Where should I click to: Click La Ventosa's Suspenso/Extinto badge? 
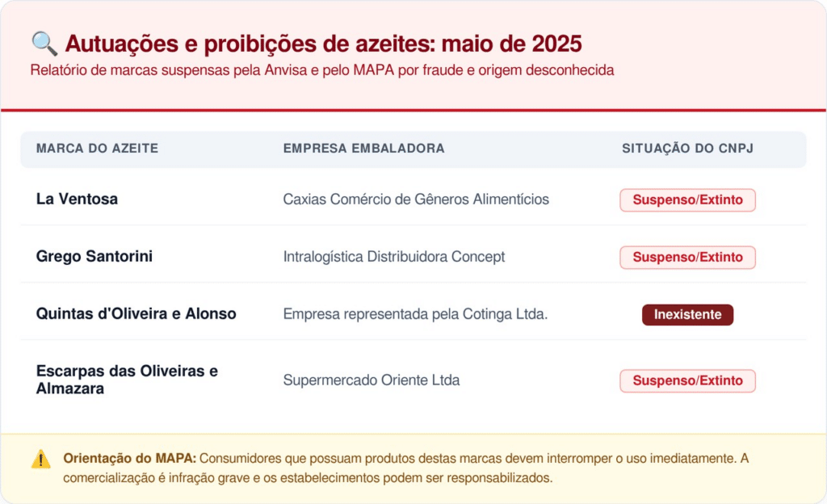[x=687, y=199]
